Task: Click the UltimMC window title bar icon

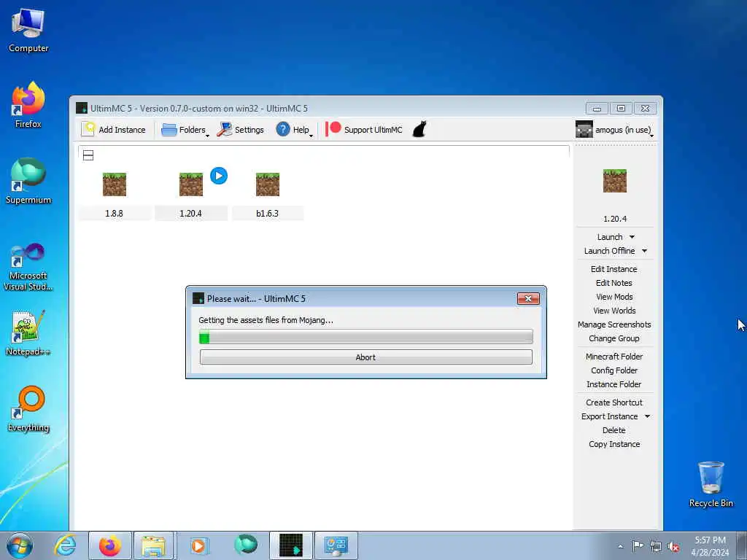Action: [82, 108]
